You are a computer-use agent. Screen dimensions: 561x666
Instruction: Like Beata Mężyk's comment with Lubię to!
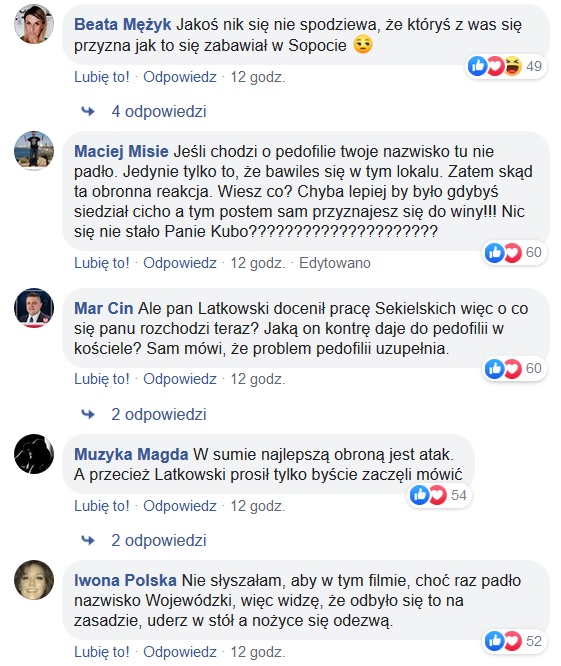pyautogui.click(x=102, y=77)
